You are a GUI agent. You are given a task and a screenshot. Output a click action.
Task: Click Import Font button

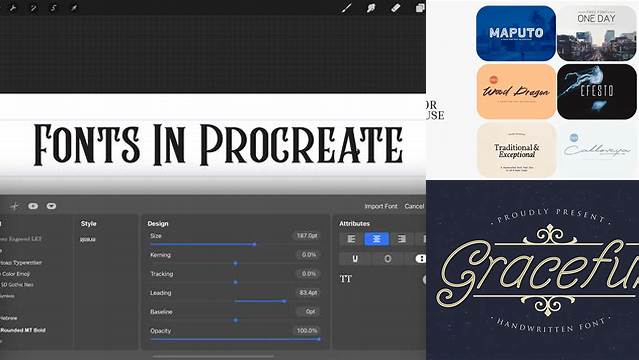(x=381, y=206)
